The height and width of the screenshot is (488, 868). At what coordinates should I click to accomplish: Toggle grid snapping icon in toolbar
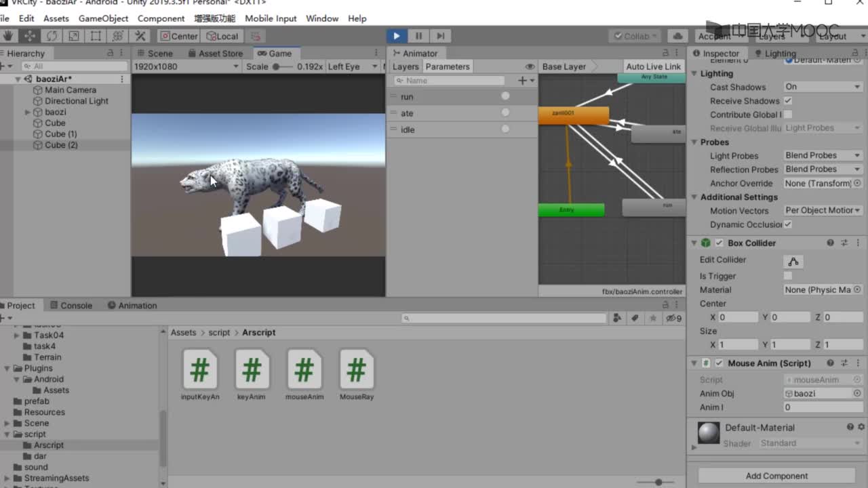coord(255,36)
